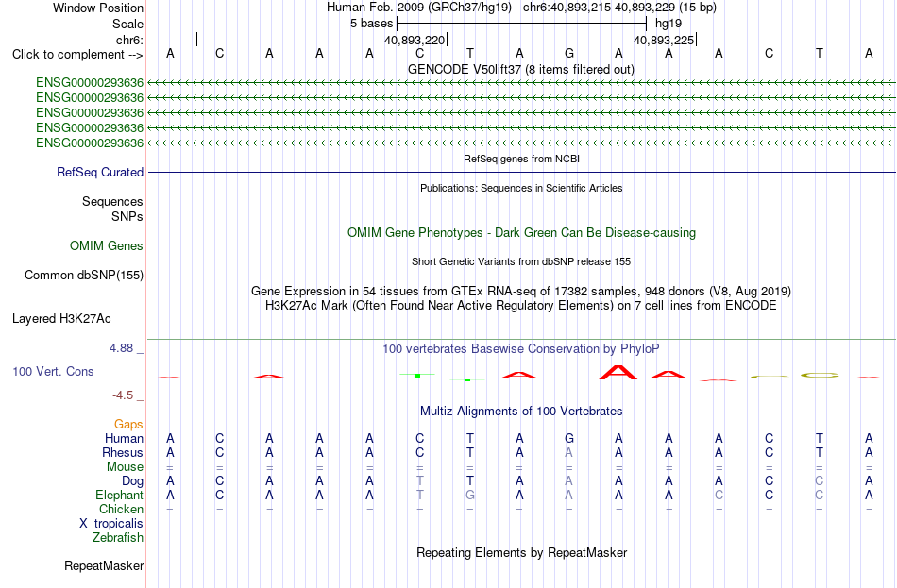Click the 40,893,220 position marker

pos(415,40)
